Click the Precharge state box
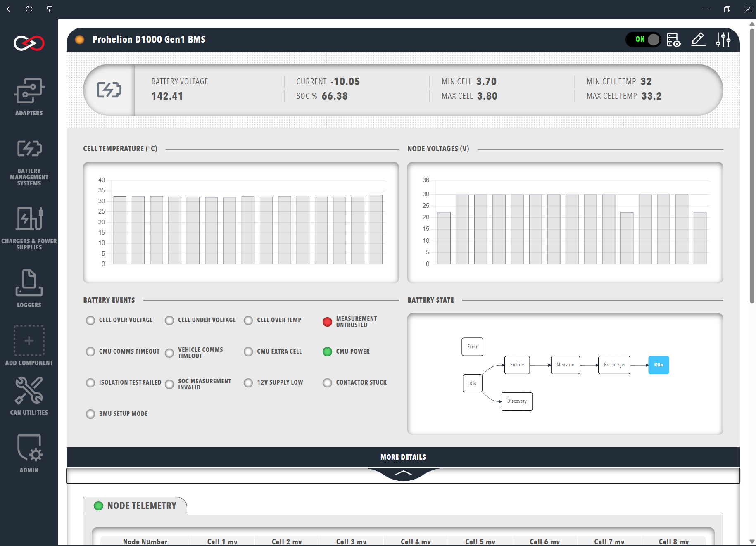This screenshot has width=756, height=546. point(614,365)
